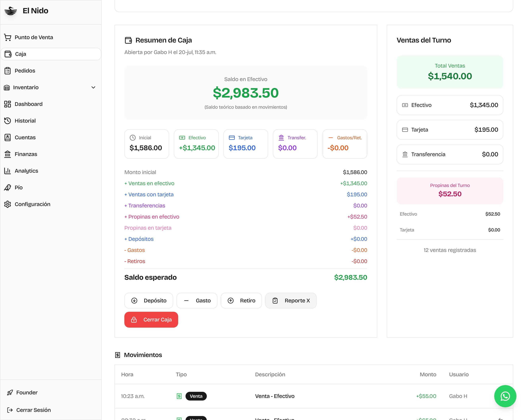Click the Inventario box icon

point(7,88)
